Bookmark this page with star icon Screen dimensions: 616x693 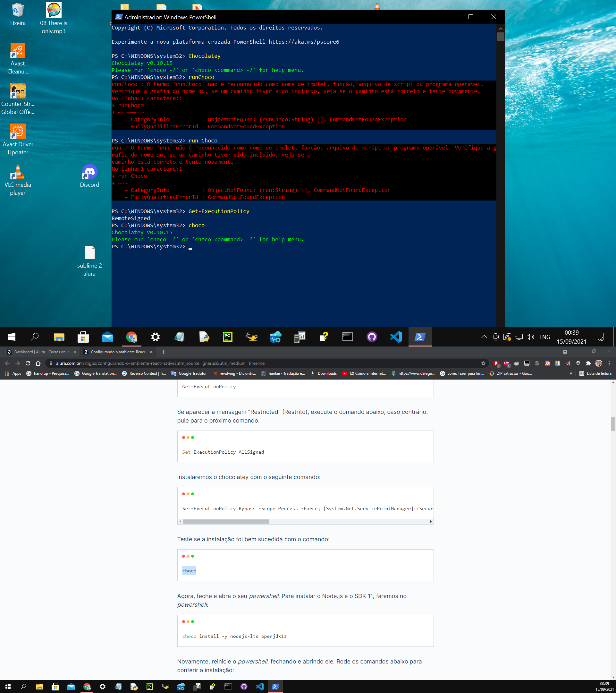tap(483, 363)
